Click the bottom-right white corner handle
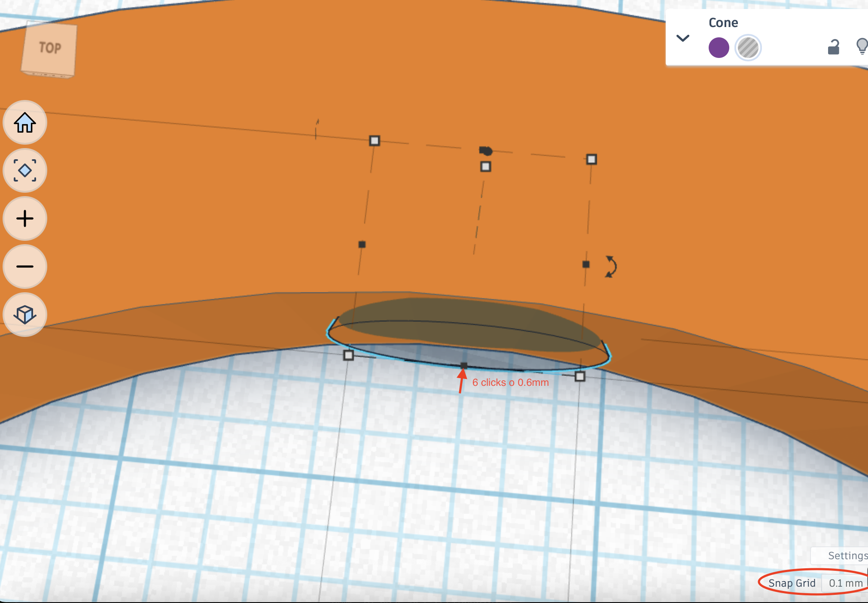868x603 pixels. [580, 377]
